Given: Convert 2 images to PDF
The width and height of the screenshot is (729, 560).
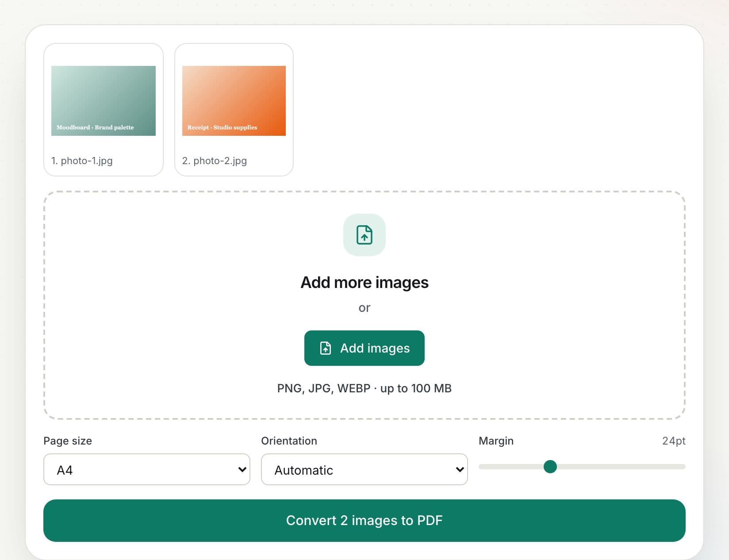Looking at the screenshot, I should tap(364, 521).
